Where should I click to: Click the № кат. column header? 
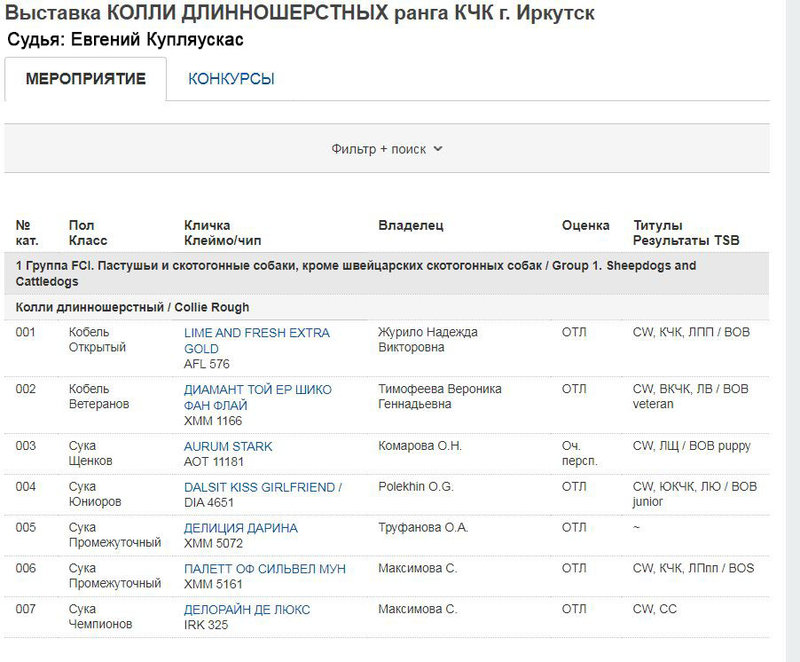click(x=27, y=233)
